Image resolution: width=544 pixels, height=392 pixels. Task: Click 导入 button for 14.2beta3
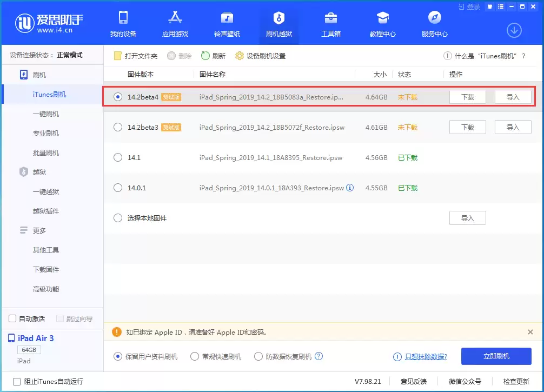tap(513, 127)
